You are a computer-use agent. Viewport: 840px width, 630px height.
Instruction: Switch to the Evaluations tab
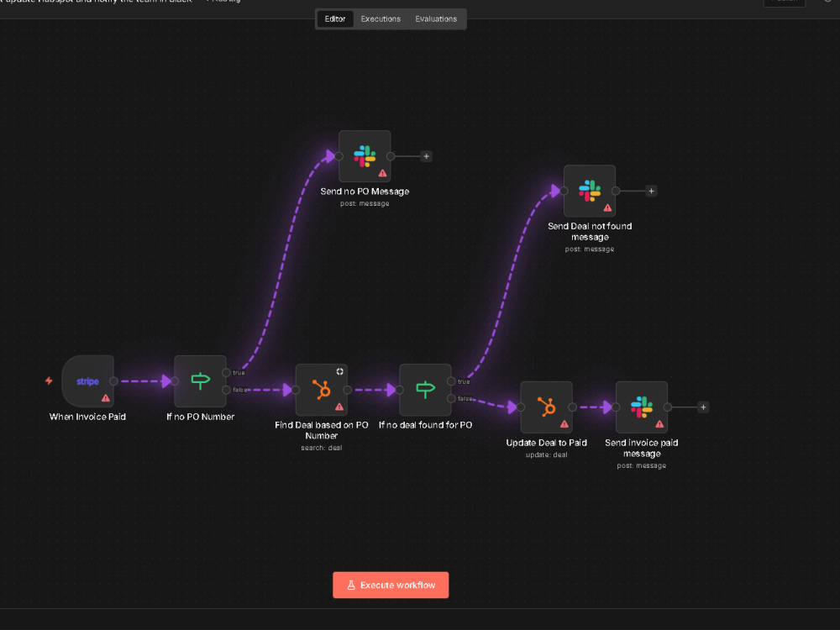(x=436, y=18)
